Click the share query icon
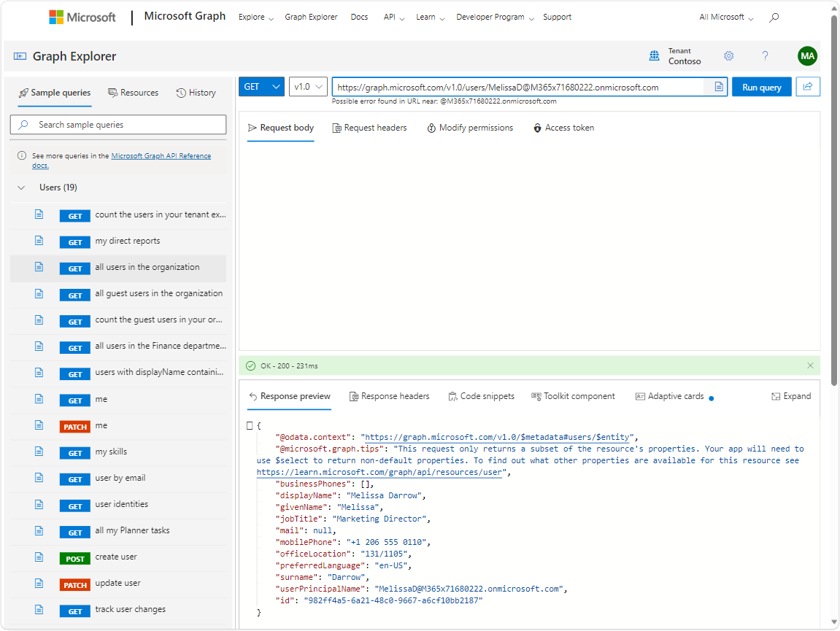This screenshot has width=840, height=631. (808, 87)
